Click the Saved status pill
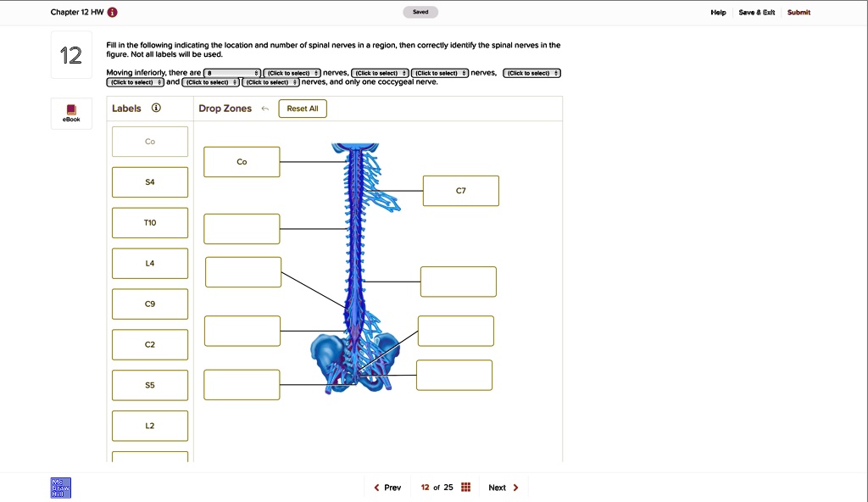 pyautogui.click(x=420, y=12)
